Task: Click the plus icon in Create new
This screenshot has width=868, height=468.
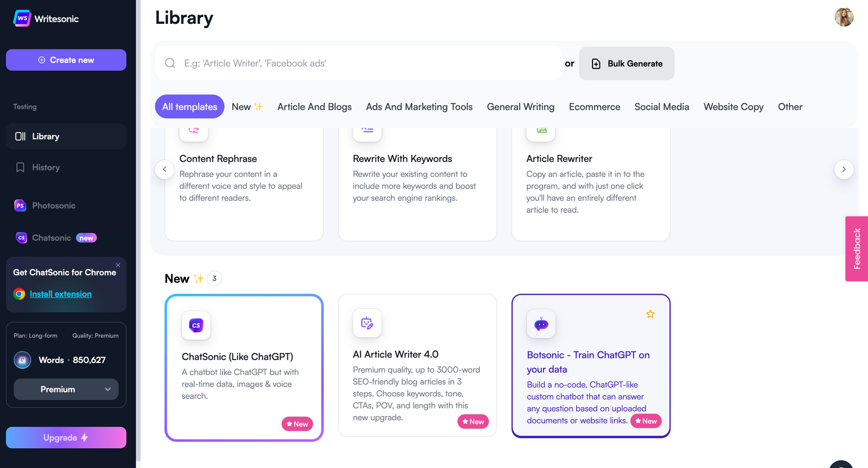Action: (x=42, y=60)
